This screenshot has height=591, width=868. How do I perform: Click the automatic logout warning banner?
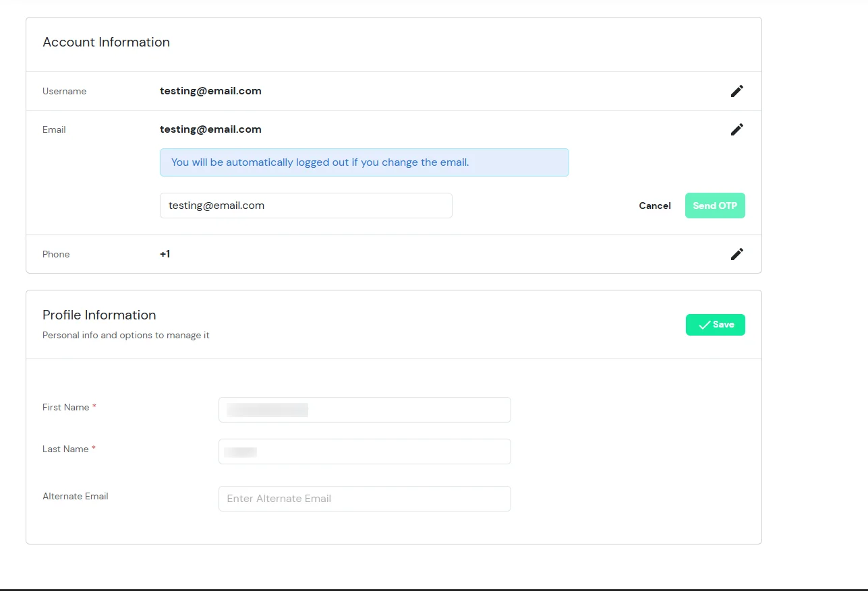coord(364,162)
